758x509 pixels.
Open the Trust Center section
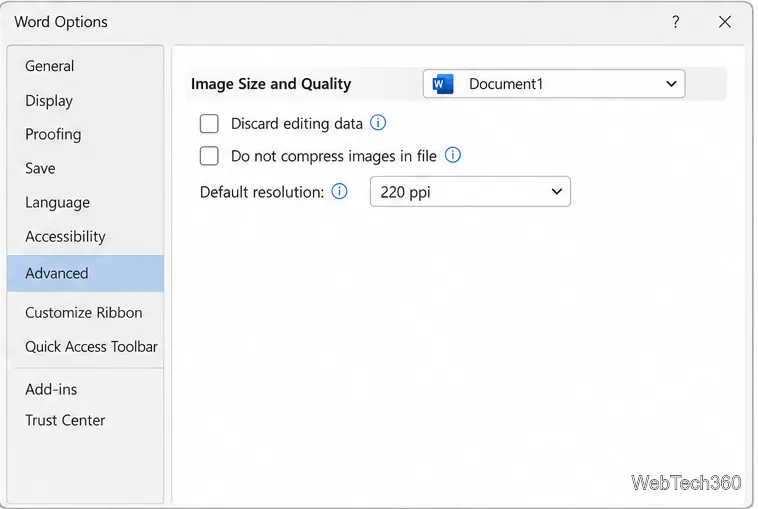coord(65,420)
